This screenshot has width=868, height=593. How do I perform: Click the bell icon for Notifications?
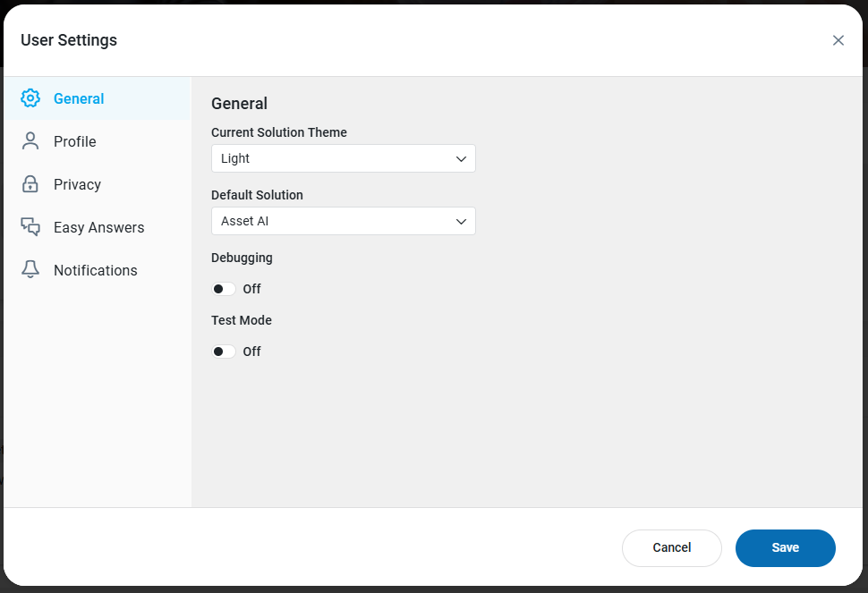[x=30, y=270]
